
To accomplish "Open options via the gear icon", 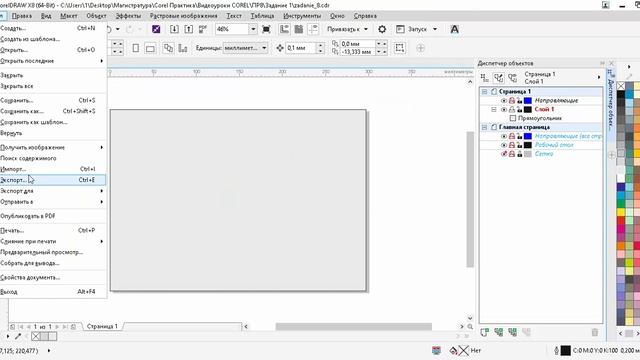I will click(382, 29).
